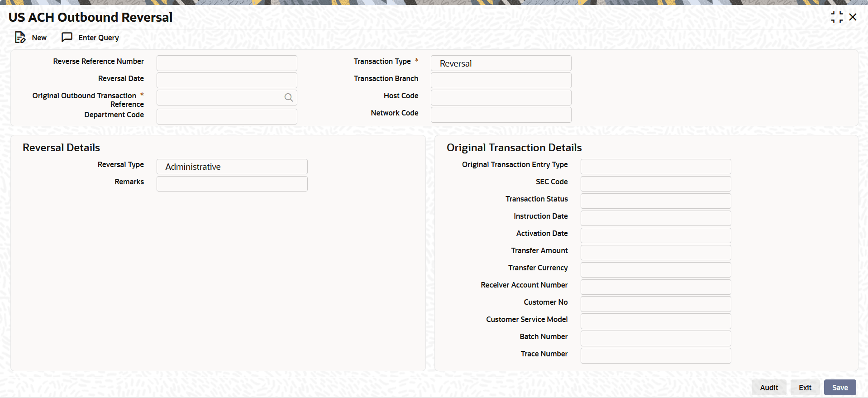868x398 pixels.
Task: Focus the Activation Date field
Action: [x=656, y=235]
